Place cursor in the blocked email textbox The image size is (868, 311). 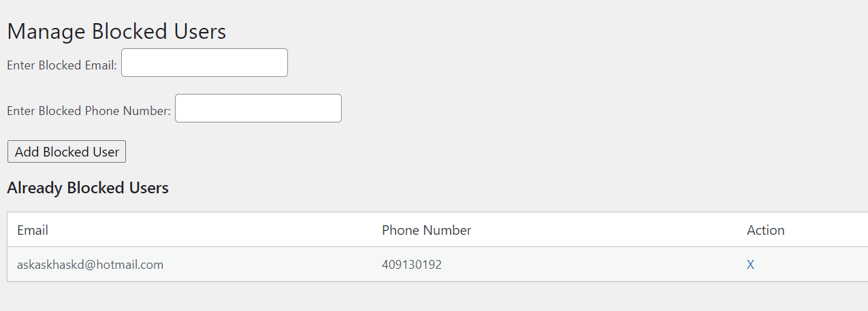204,63
